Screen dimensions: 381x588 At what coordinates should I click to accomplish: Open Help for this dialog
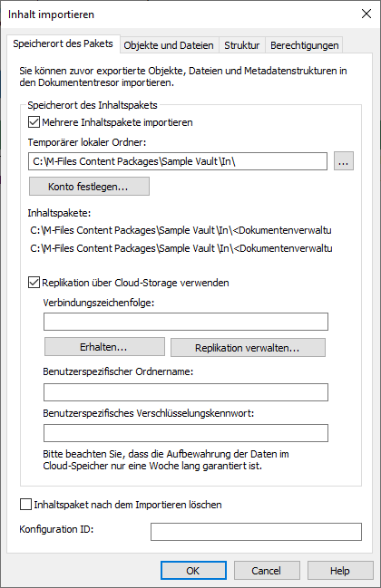[x=340, y=571]
